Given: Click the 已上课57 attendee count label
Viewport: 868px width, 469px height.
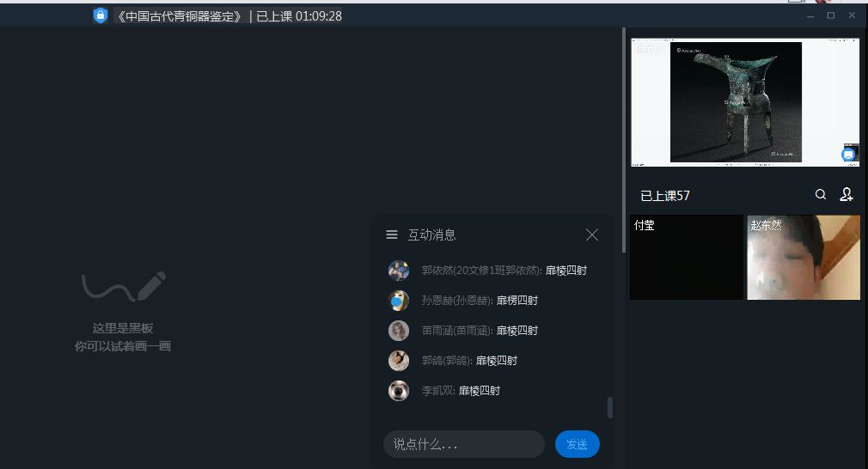Looking at the screenshot, I should [x=665, y=196].
